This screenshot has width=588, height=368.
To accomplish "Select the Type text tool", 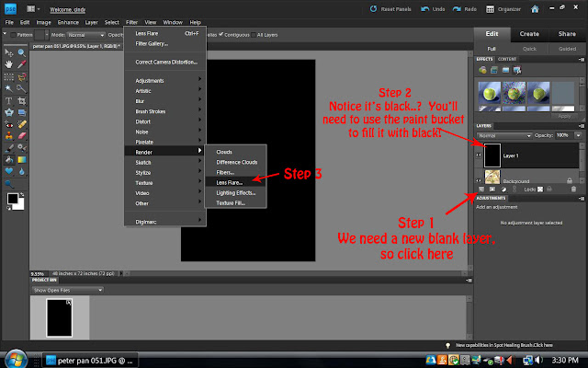I will (x=8, y=100).
